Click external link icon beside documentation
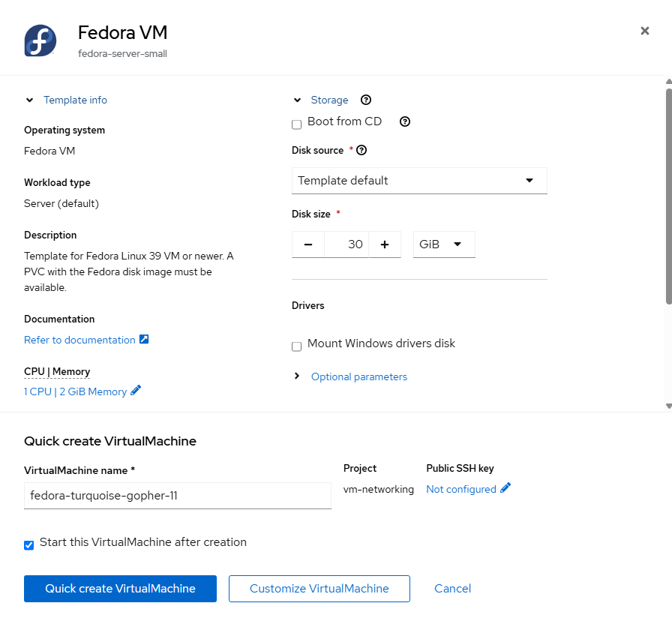Image resolution: width=672 pixels, height=624 pixels. click(144, 340)
